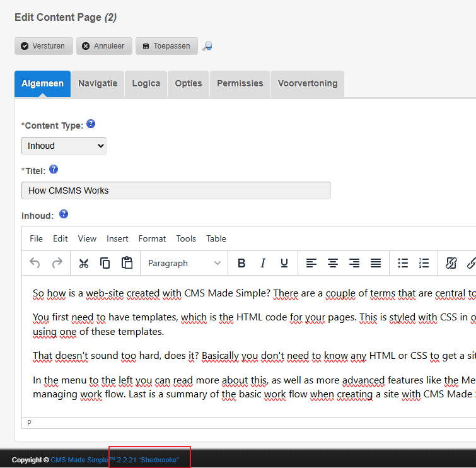Click the copy icon in toolbar
Image resolution: width=476 pixels, height=468 pixels.
coord(105,263)
